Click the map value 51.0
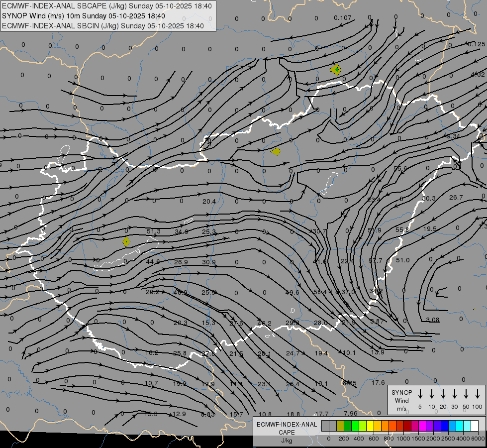 point(403,260)
